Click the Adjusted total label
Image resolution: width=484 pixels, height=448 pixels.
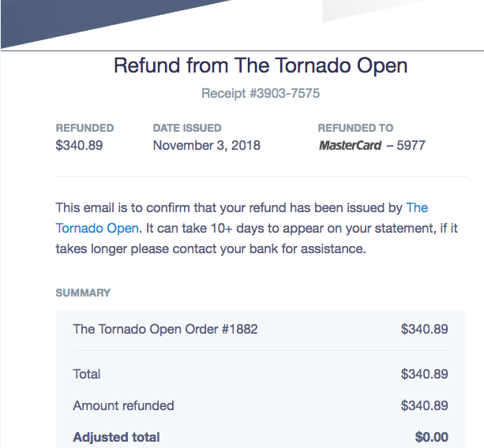116,437
